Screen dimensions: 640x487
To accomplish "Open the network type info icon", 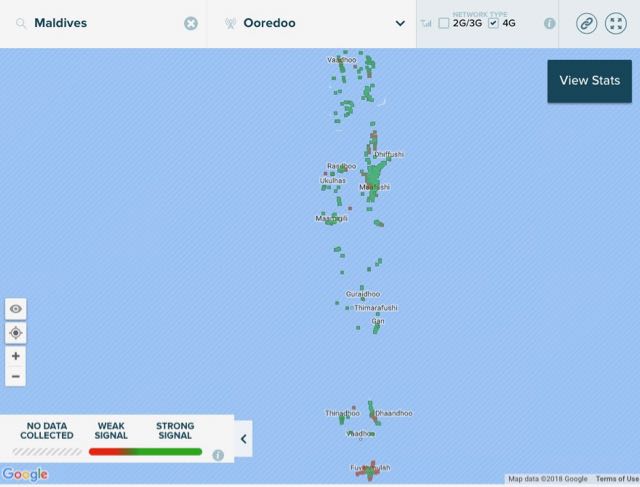I will click(x=550, y=23).
